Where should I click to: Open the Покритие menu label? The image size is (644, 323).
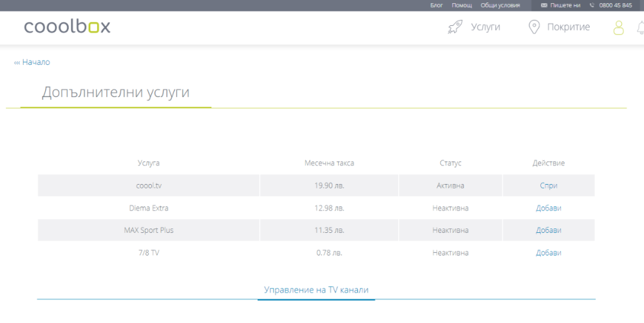click(568, 27)
